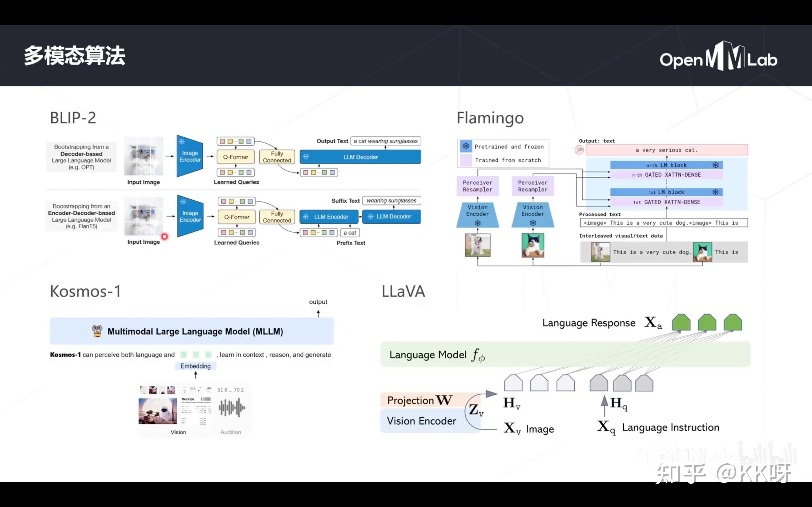Image resolution: width=812 pixels, height=507 pixels.
Task: Select the robot icon beside MLLM label
Action: (98, 331)
